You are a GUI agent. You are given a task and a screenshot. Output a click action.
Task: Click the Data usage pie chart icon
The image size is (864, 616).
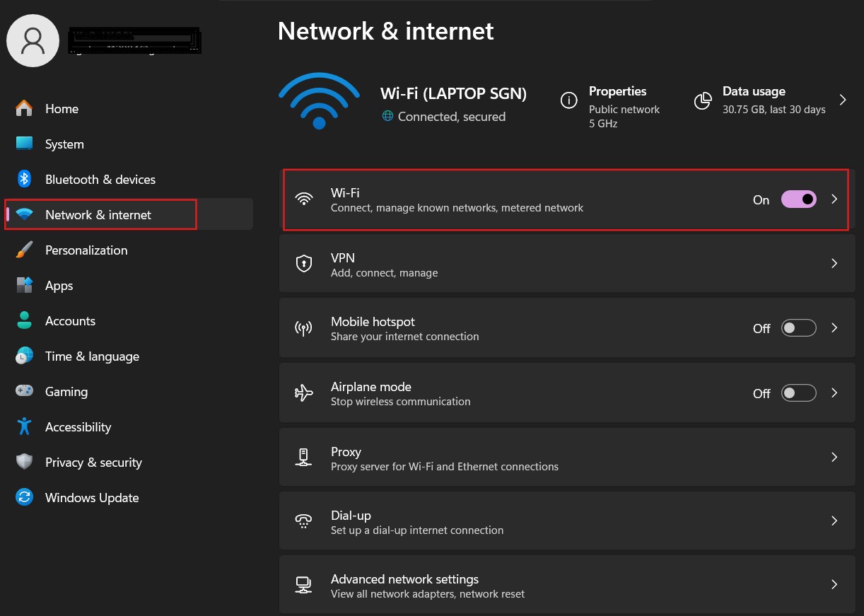point(702,100)
